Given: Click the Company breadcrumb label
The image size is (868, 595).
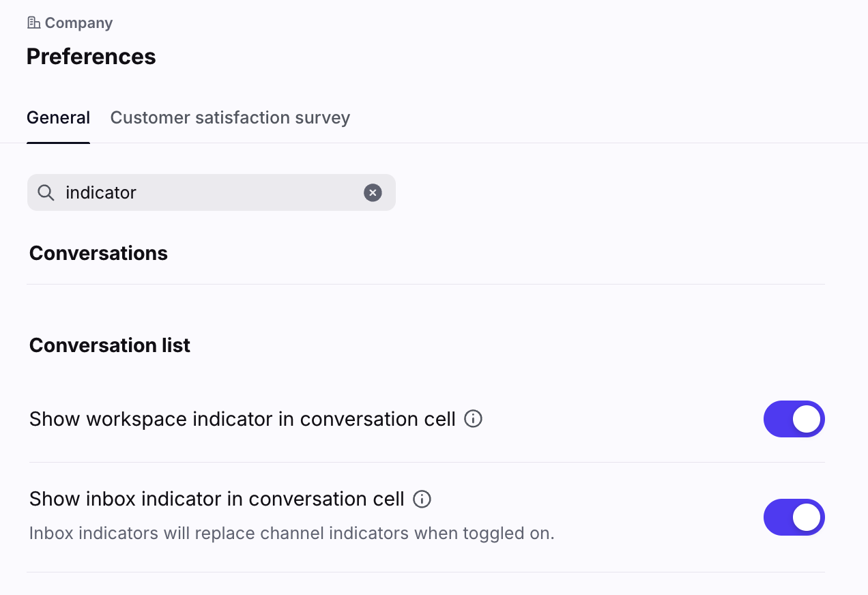Looking at the screenshot, I should click(x=78, y=23).
